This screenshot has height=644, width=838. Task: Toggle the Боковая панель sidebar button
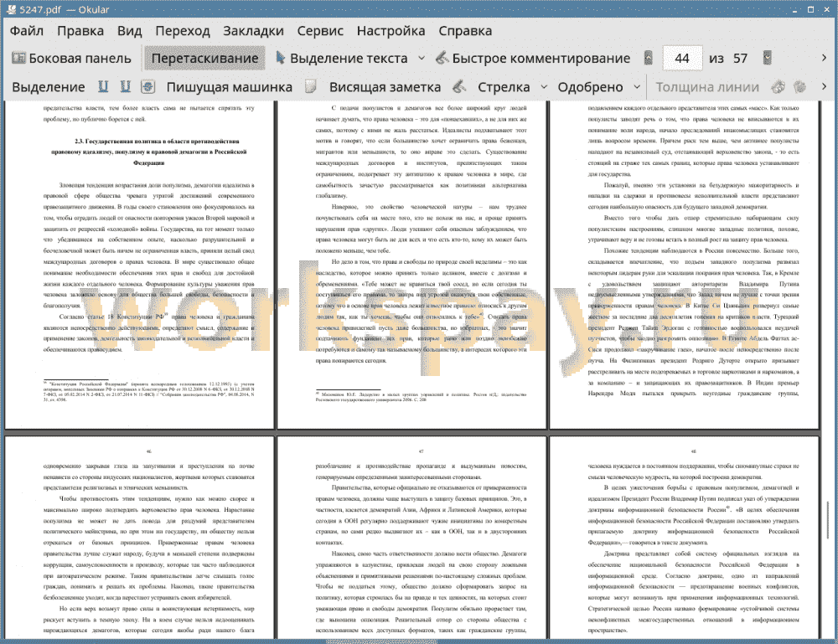[x=71, y=59]
